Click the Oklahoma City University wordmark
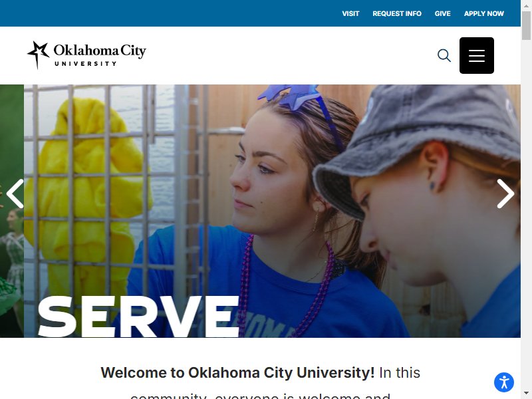532x399 pixels. (x=100, y=55)
